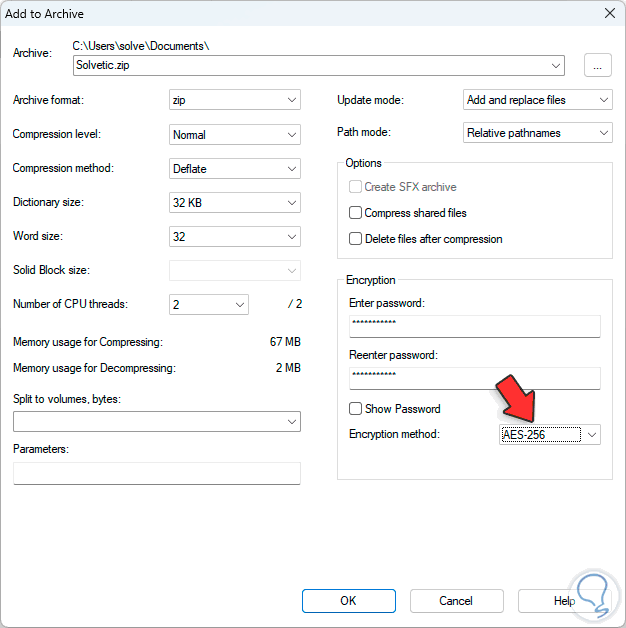Enable the Compress shared files checkbox
626x628 pixels.
tap(355, 213)
